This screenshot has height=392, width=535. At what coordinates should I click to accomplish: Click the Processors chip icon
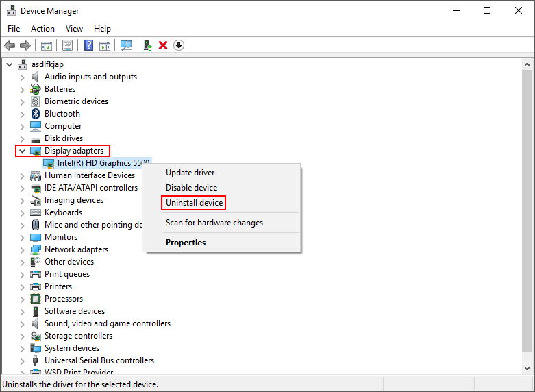tap(36, 299)
